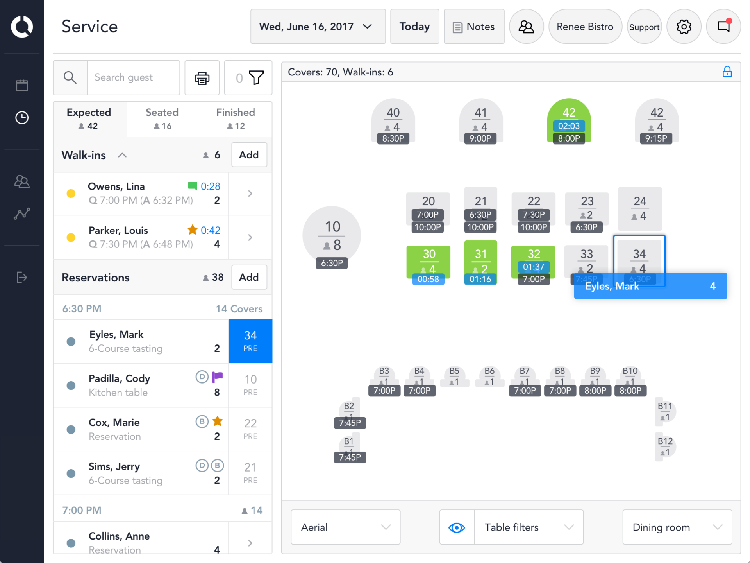750x563 pixels.
Task: Click the logout icon in sidebar
Action: point(21,277)
